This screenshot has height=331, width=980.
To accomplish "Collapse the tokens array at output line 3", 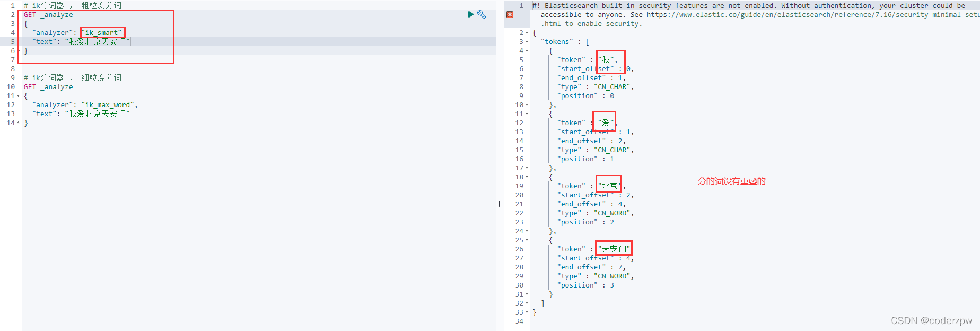I will (x=527, y=42).
